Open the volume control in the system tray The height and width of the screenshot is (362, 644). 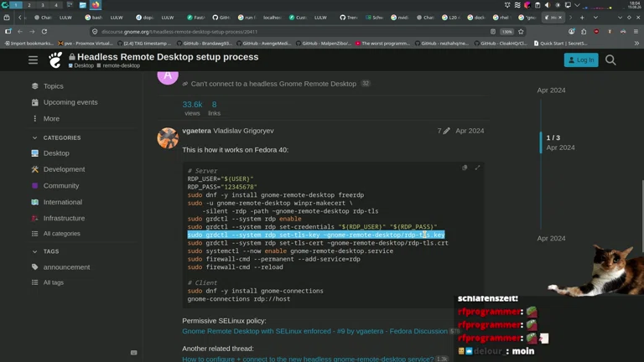coord(548,5)
